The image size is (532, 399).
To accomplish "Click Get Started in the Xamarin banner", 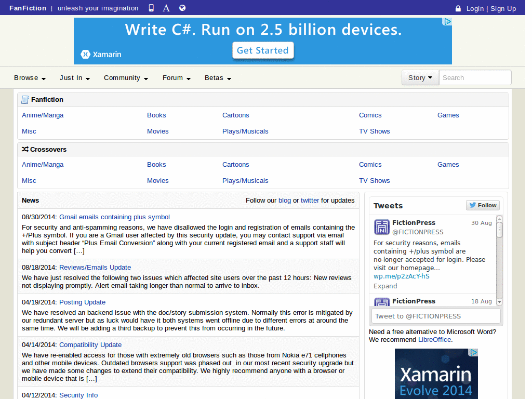I will (x=263, y=50).
